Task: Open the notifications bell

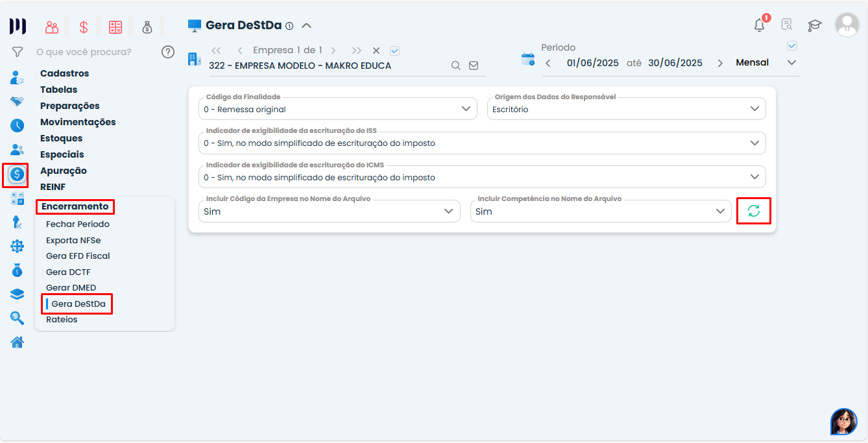Action: pos(759,25)
